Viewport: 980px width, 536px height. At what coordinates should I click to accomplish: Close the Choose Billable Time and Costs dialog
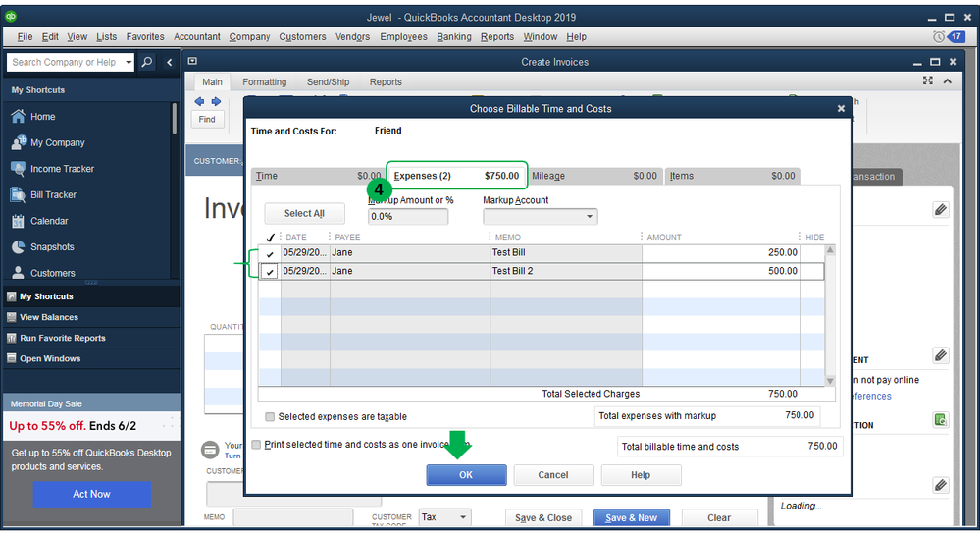[x=841, y=108]
